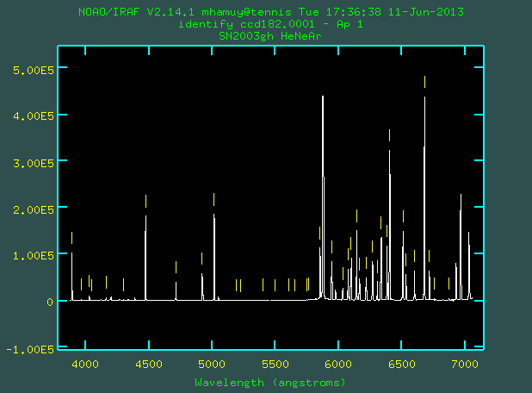Viewport: 532px width, 393px height.
Task: Click the 4500 x-axis label
Action: [149, 365]
